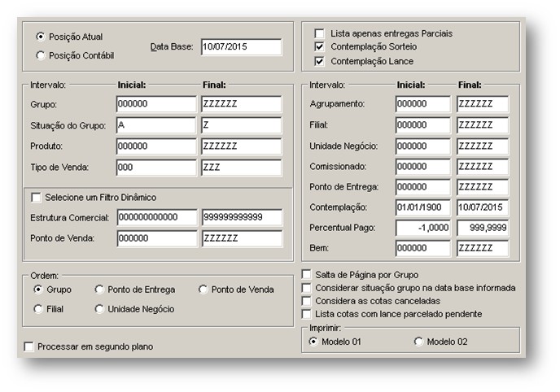
Task: Click Bem initial field
Action: pyautogui.click(x=423, y=248)
